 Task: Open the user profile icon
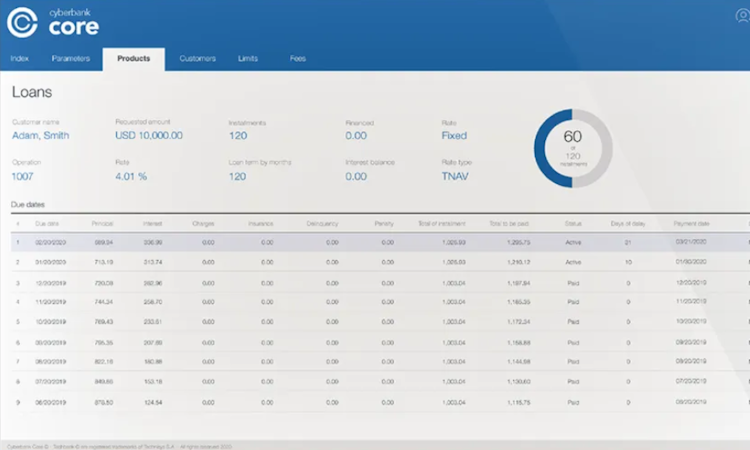point(742,16)
